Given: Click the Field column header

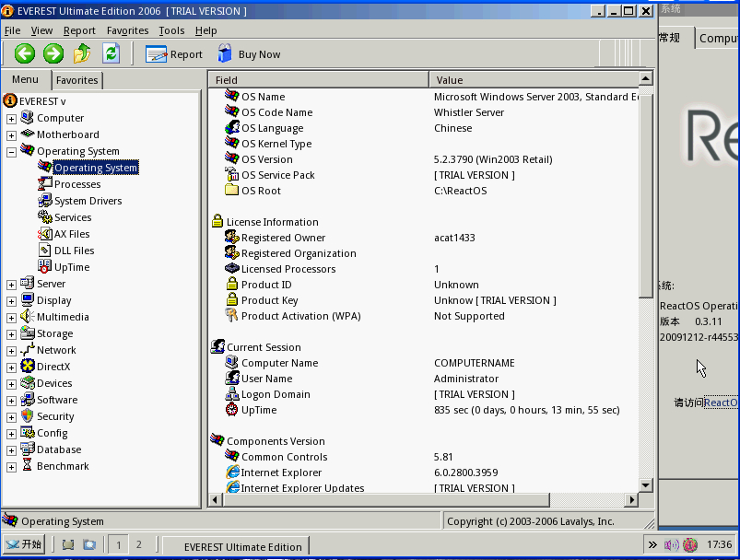Looking at the screenshot, I should [319, 80].
